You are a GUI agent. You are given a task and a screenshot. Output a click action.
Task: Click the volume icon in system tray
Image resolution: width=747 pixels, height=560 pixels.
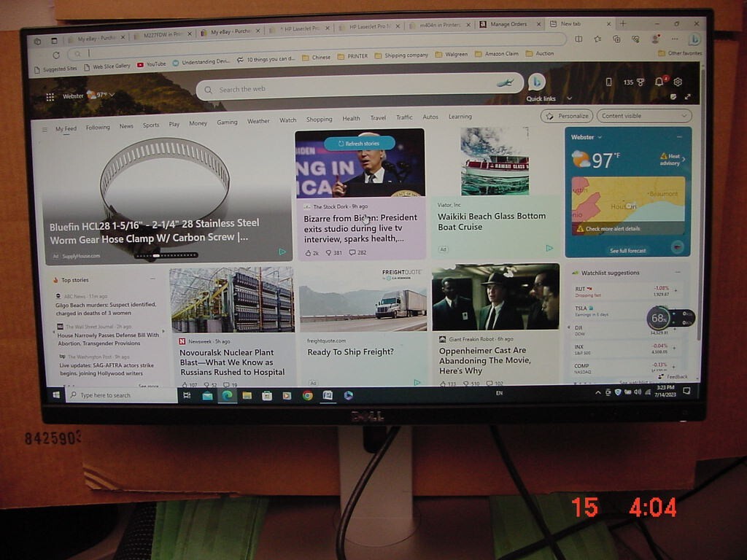pyautogui.click(x=638, y=392)
